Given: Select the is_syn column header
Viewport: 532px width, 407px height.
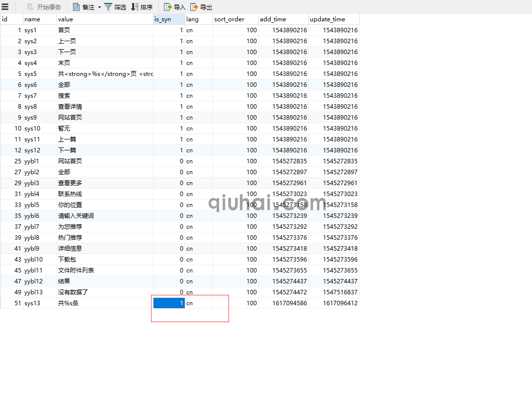Looking at the screenshot, I should pyautogui.click(x=169, y=19).
